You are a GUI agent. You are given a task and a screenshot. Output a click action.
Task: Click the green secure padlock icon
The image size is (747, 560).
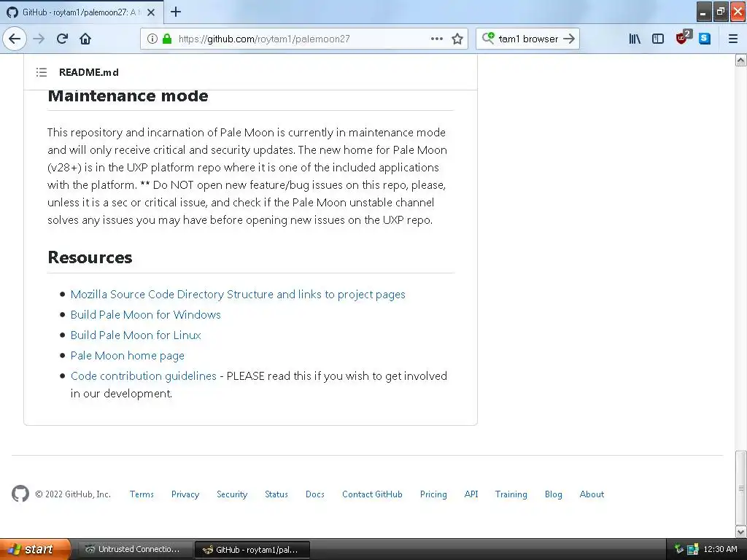(167, 39)
